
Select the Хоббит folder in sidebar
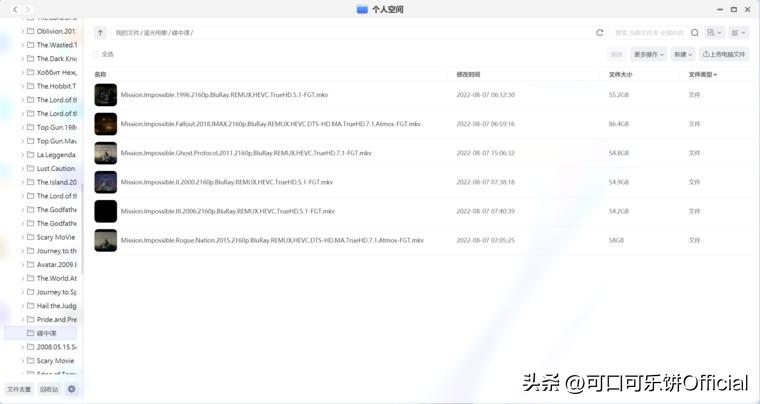tap(56, 72)
